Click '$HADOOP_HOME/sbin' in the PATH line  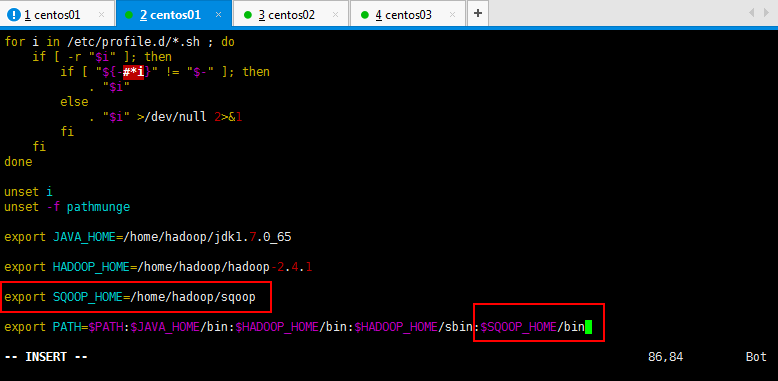414,327
